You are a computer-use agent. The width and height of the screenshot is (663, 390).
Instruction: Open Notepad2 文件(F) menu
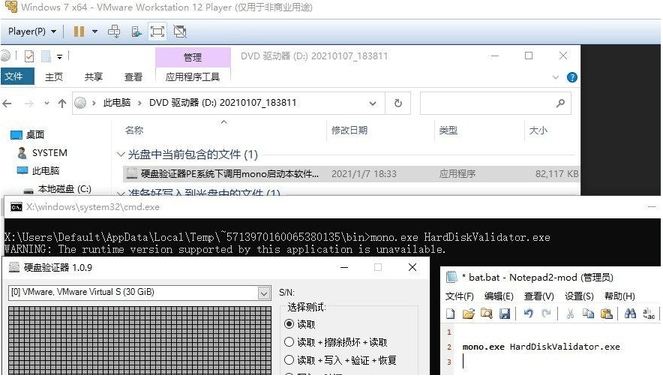(460, 296)
